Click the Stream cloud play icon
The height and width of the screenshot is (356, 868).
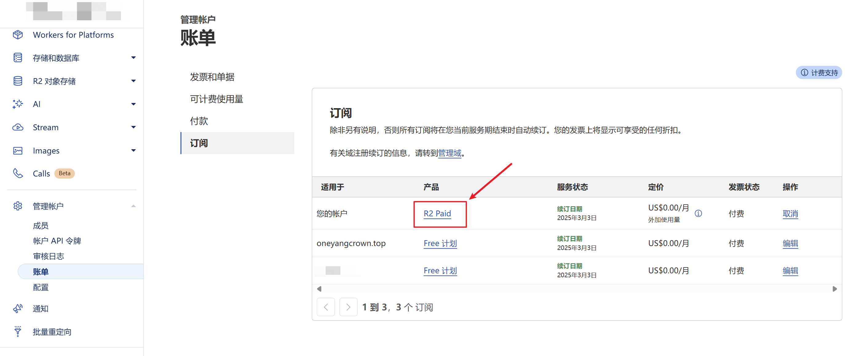[17, 127]
